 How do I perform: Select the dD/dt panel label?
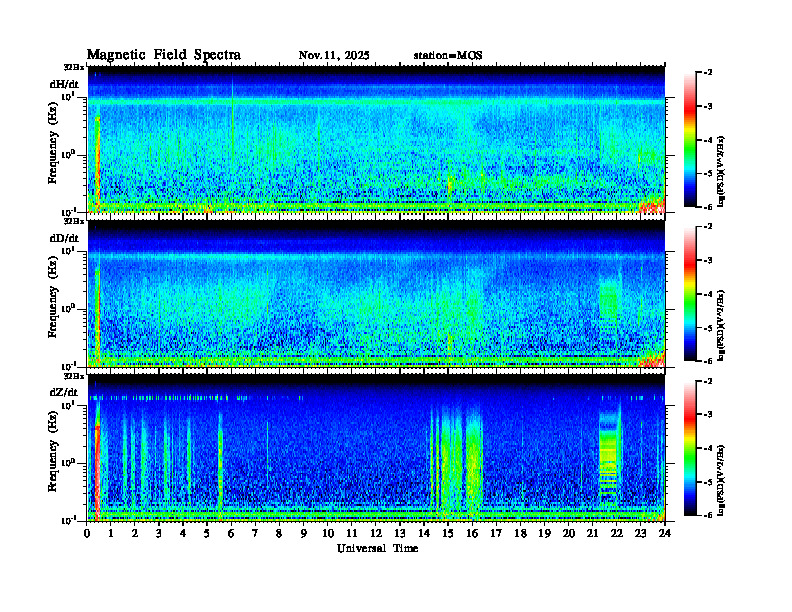point(64,238)
